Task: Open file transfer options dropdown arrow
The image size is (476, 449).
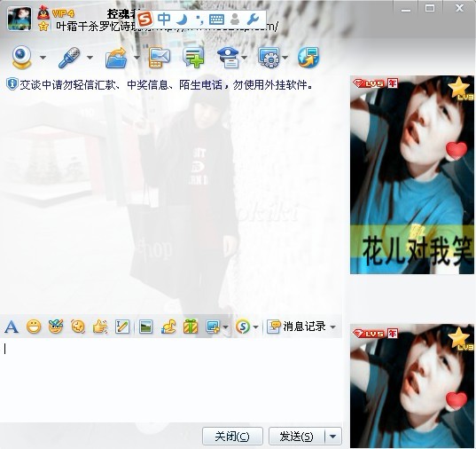Action: tap(137, 58)
